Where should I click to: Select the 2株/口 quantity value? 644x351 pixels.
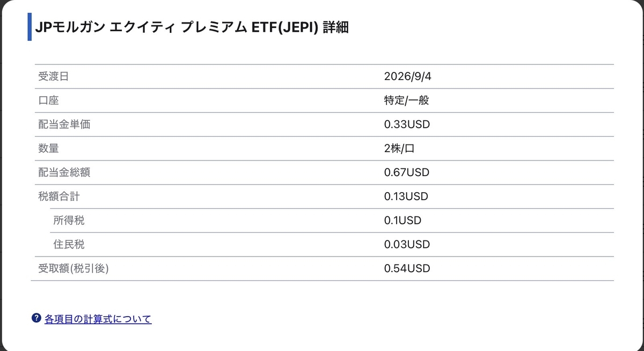point(400,149)
